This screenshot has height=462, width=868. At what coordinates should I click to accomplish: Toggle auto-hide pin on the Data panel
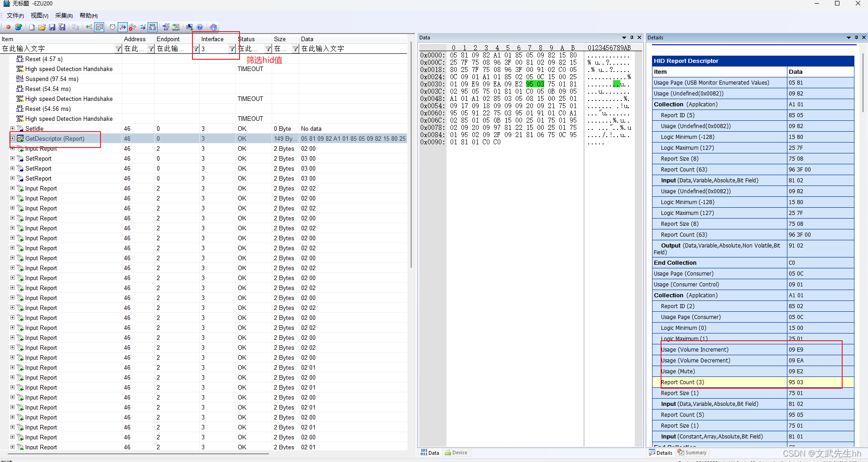(631, 38)
